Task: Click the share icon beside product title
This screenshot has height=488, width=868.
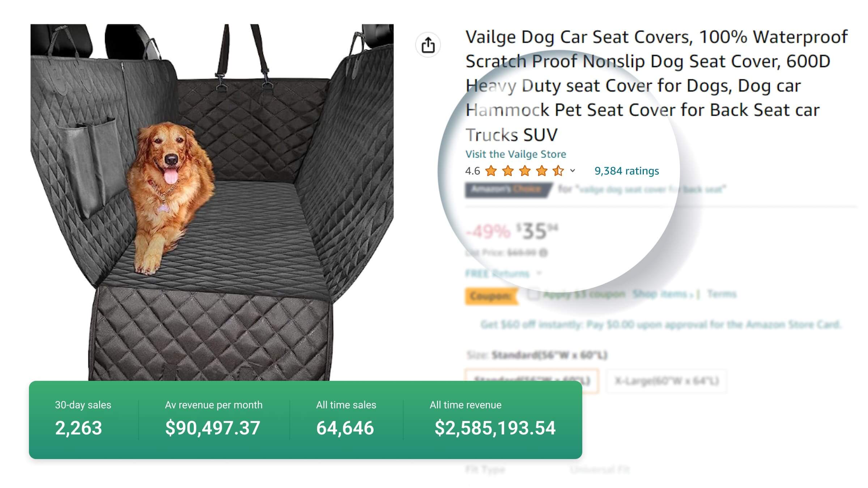Action: 428,45
